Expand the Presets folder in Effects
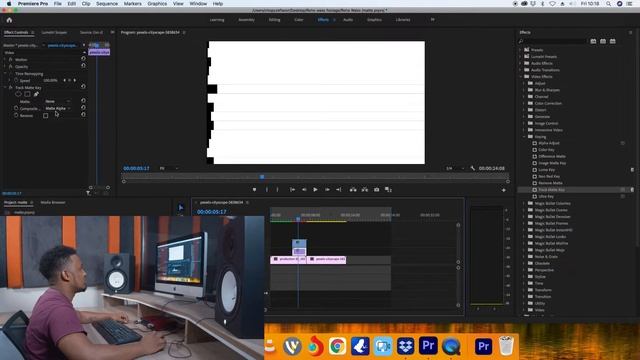 (x=520, y=50)
